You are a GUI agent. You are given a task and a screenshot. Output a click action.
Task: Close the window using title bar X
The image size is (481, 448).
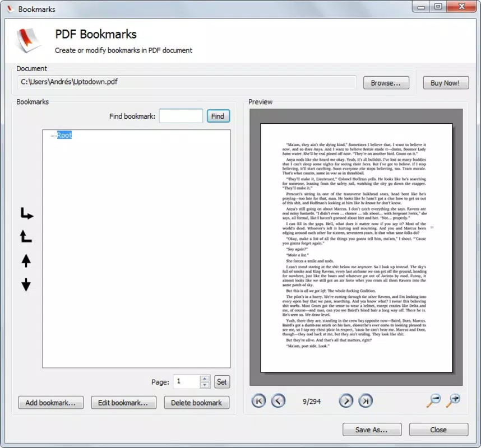461,7
